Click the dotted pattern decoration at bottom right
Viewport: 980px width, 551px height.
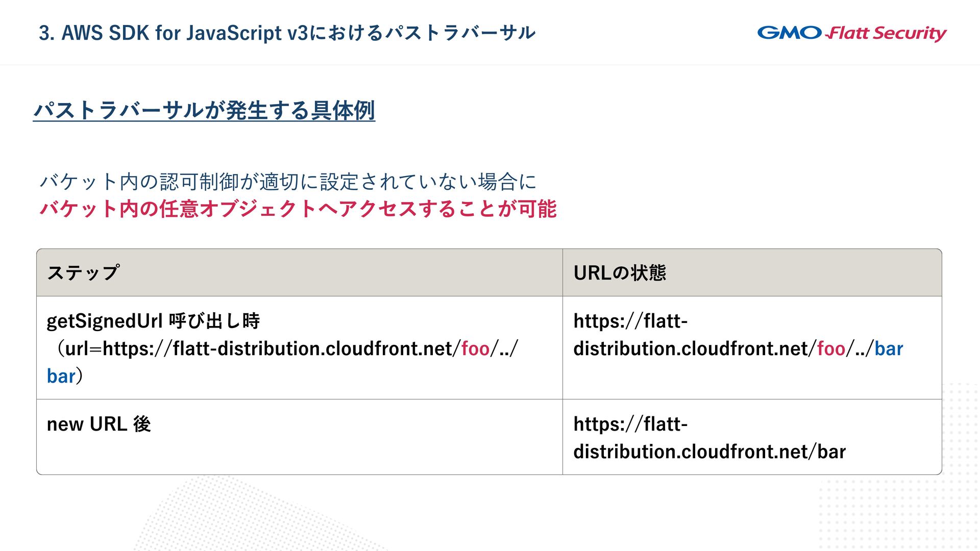point(898,515)
